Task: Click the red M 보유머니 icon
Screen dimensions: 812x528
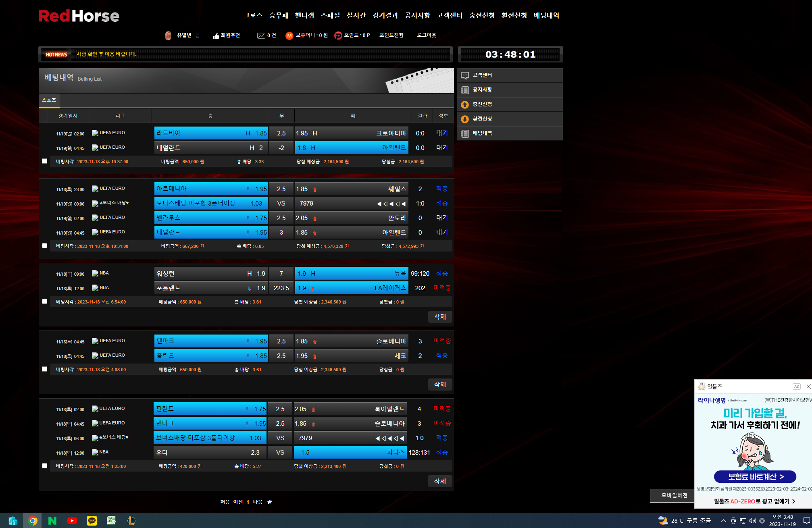Action: [x=289, y=36]
